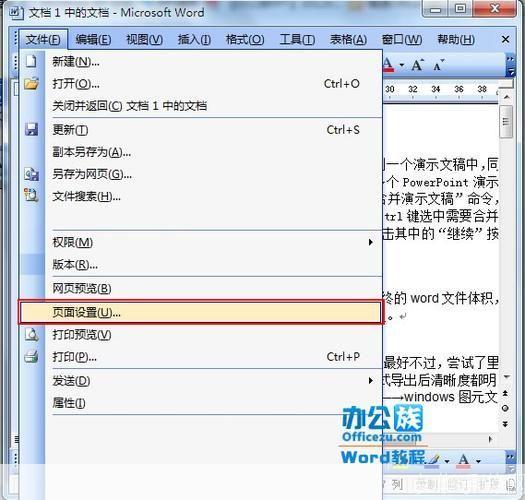Open the 文件(F) menu
Screen dimensions: 525x500
[x=43, y=40]
